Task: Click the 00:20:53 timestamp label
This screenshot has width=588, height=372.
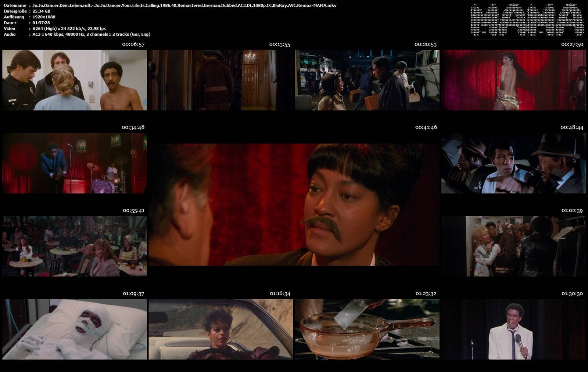Action: pyautogui.click(x=426, y=44)
